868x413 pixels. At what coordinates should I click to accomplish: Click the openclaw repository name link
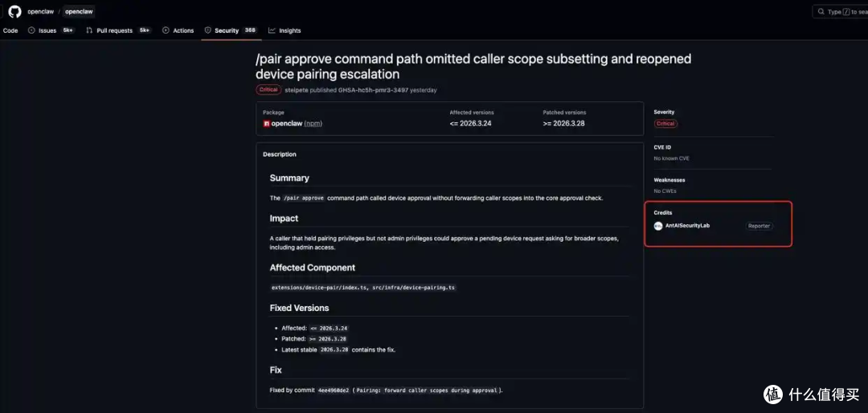click(x=79, y=11)
